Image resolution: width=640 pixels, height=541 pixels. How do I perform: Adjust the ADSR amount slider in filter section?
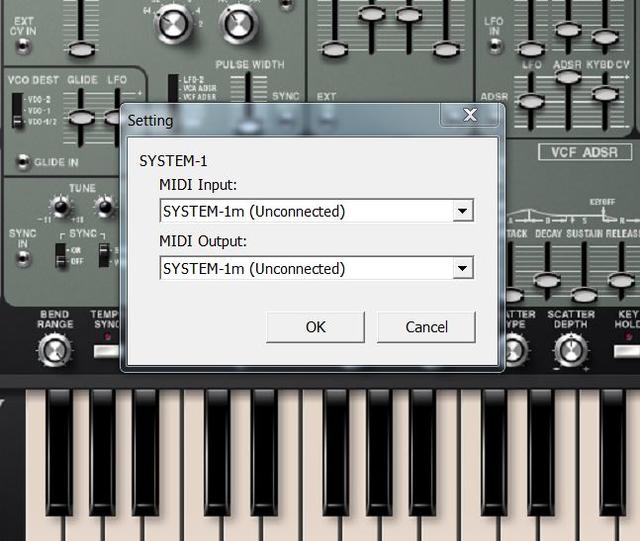click(568, 76)
